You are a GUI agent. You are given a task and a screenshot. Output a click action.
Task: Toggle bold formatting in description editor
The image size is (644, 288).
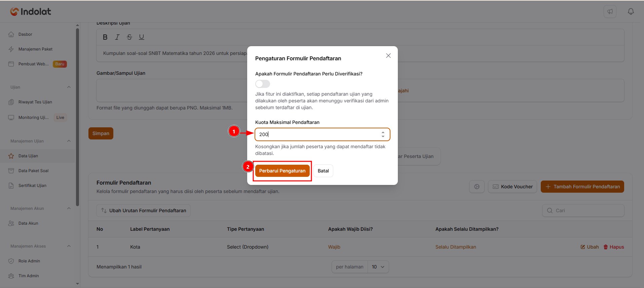point(105,37)
